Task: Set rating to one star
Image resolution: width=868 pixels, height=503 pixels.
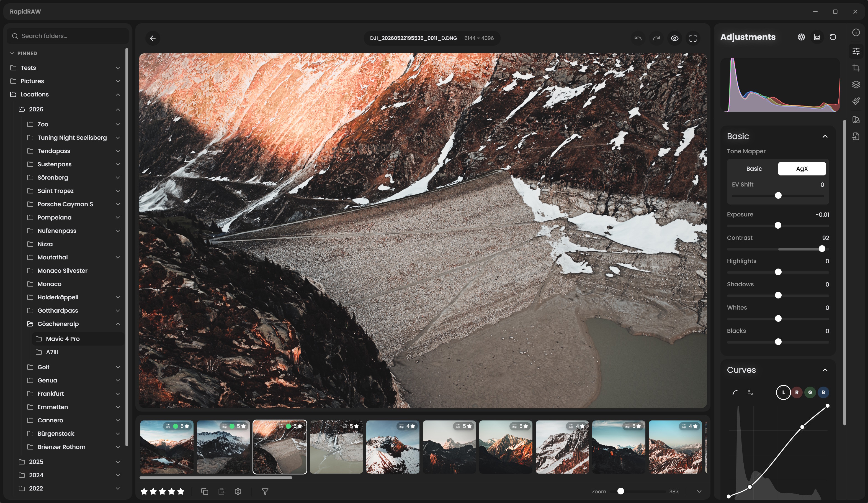Action: [x=144, y=491]
